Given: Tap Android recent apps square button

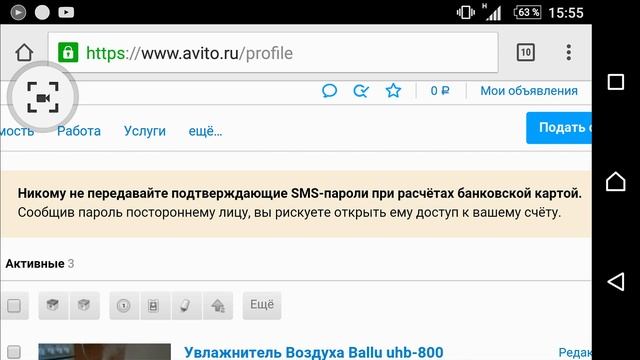Looking at the screenshot, I should pos(616,82).
